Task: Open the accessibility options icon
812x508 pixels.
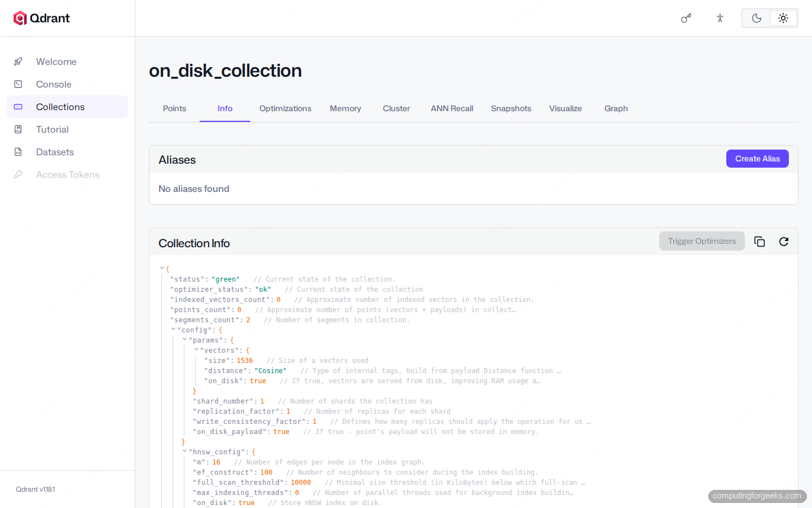Action: tap(720, 18)
